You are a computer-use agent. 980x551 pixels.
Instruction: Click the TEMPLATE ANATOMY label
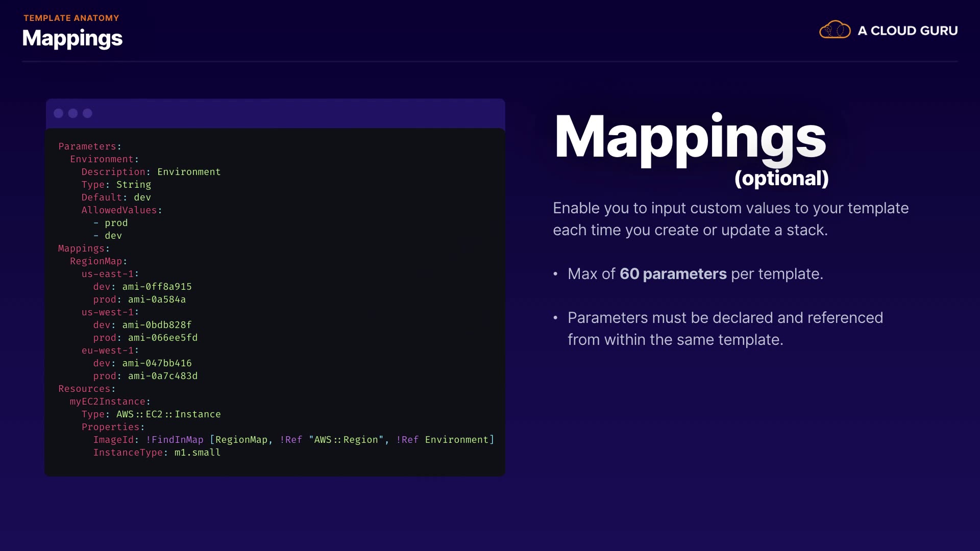click(x=71, y=18)
